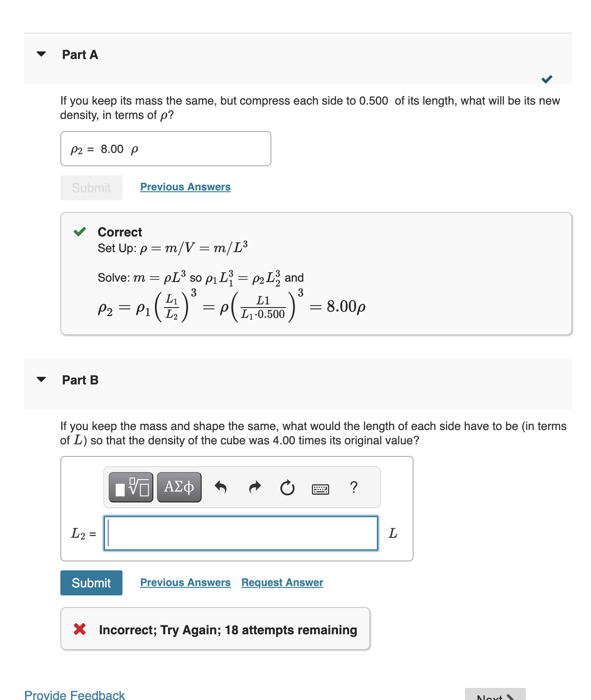The width and height of the screenshot is (591, 700).
Task: Insert Greek symbols using ΑΣφ button
Action: pyautogui.click(x=179, y=487)
